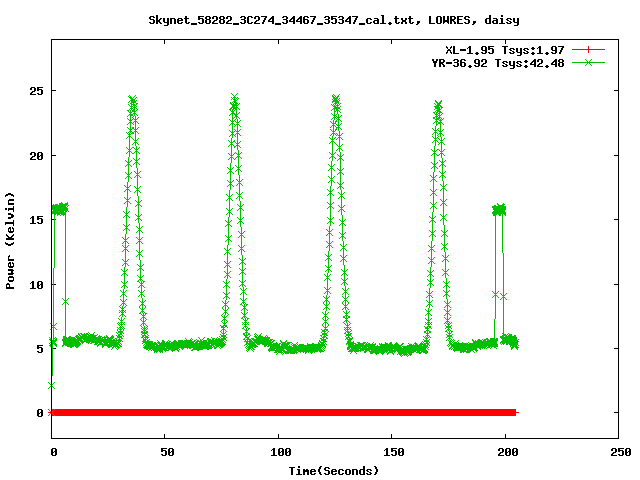Click the green calibration step near time 0
640x480 pixels.
pyautogui.click(x=60, y=209)
